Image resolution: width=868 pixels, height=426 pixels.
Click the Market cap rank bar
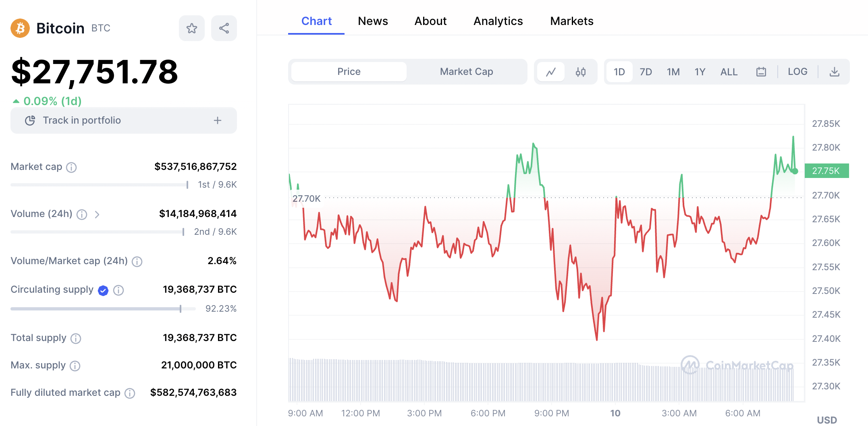(100, 185)
